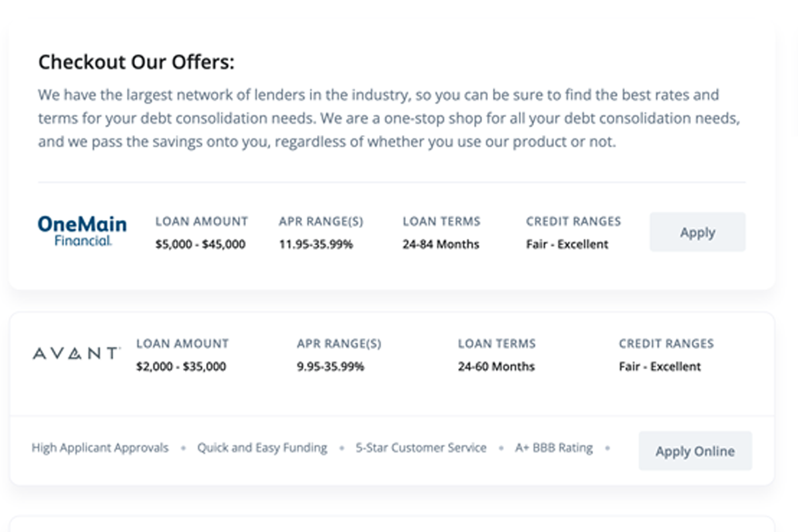Click the Checkout Our Offers heading

point(136,63)
